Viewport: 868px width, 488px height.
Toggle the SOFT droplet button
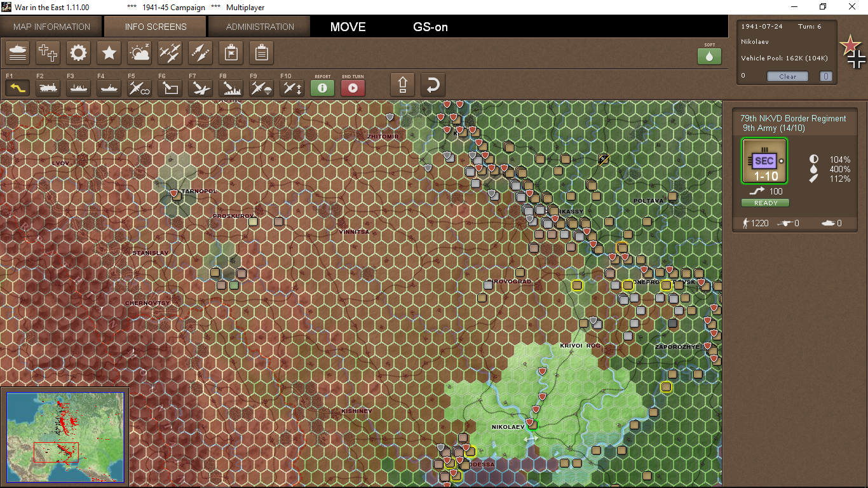710,56
